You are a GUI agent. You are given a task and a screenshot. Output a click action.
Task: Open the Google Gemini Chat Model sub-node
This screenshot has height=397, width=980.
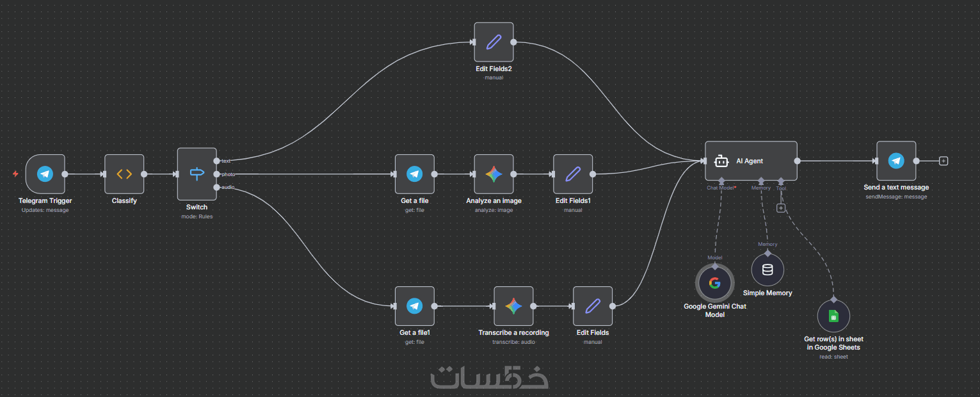(x=715, y=282)
